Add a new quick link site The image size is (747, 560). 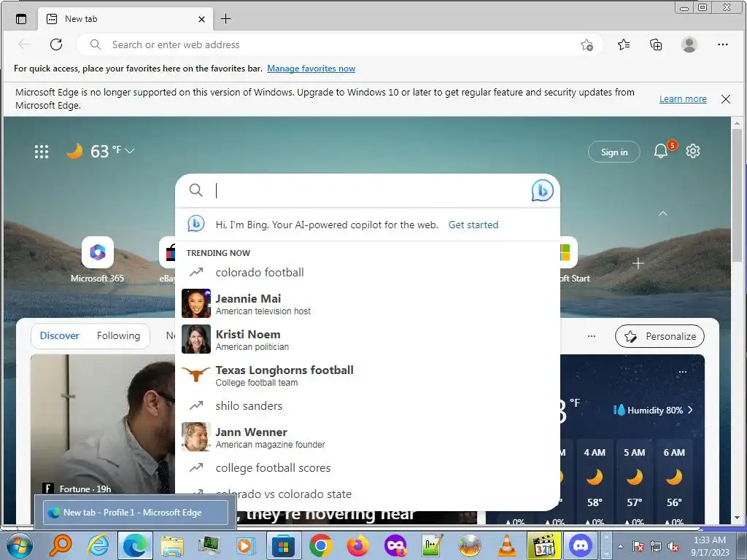point(638,263)
